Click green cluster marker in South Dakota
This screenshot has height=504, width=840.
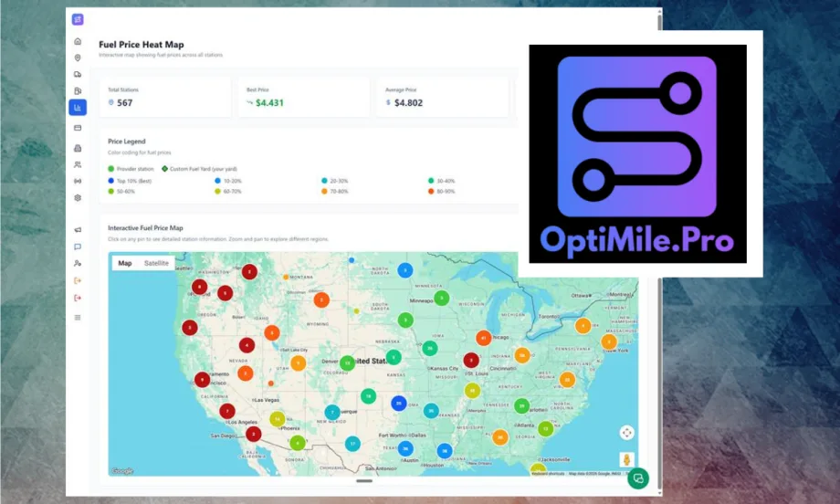click(x=405, y=320)
